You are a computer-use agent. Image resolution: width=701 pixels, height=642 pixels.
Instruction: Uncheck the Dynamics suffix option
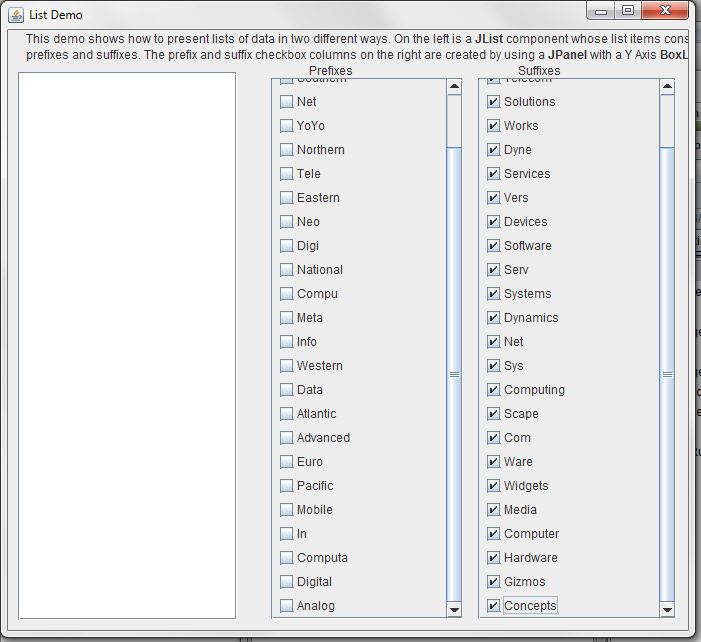(x=494, y=318)
